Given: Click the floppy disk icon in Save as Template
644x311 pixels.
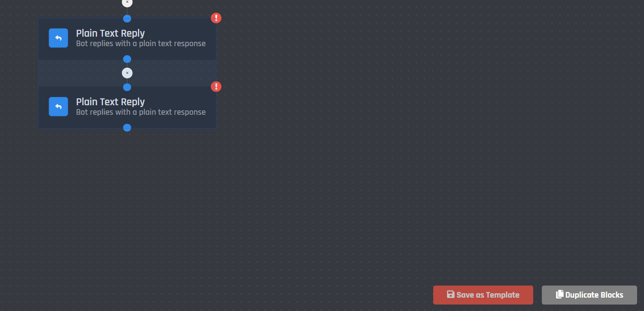Looking at the screenshot, I should tap(450, 295).
